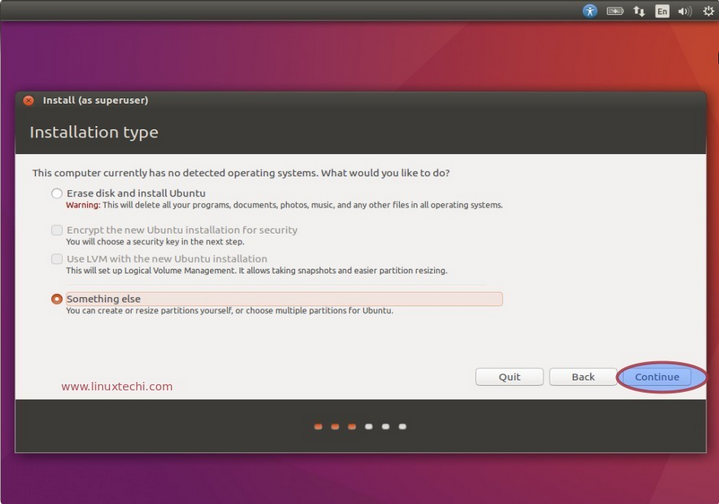
Task: Open the accessibility menu icon
Action: pyautogui.click(x=590, y=11)
